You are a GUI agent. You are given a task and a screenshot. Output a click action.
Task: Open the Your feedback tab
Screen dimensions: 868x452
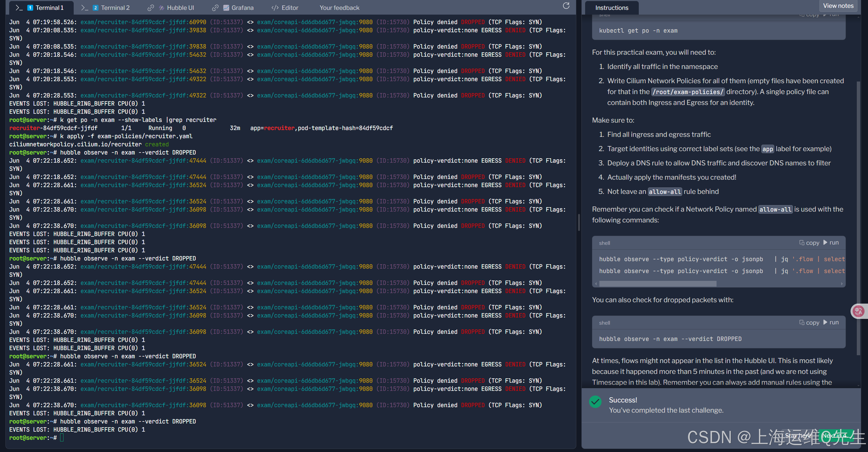coord(339,7)
